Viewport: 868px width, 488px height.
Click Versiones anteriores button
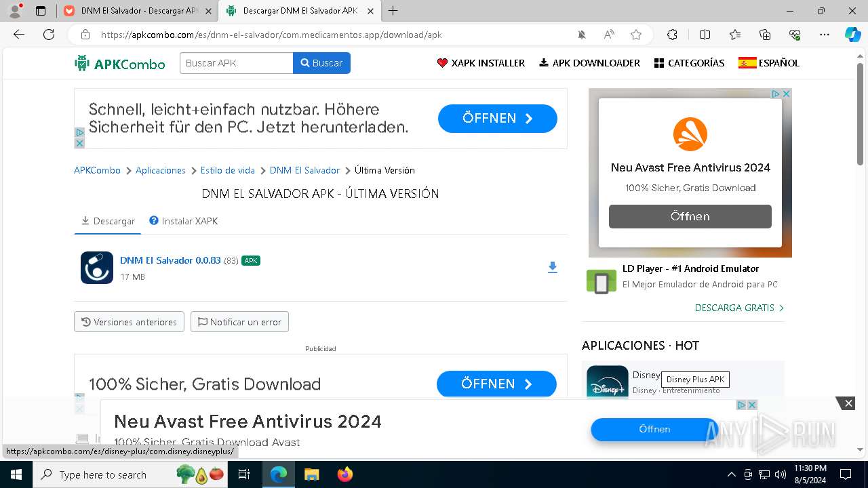tap(129, 322)
